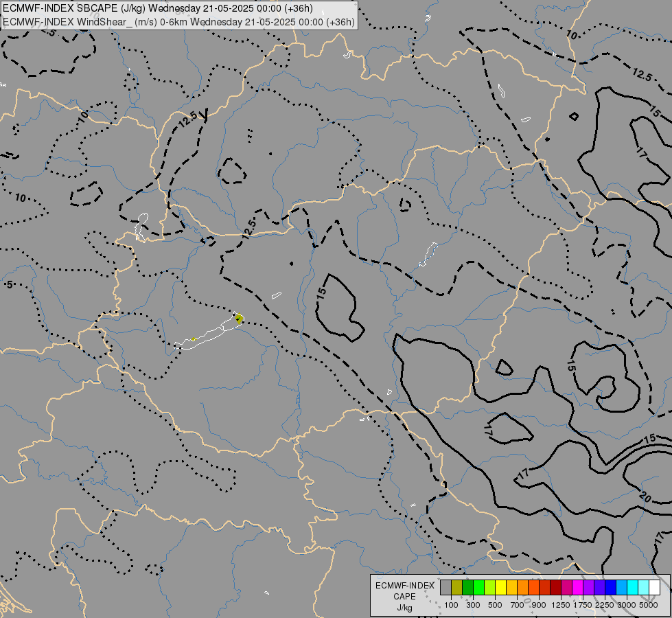
Task: Click the legend value 700
Action: 518,605
